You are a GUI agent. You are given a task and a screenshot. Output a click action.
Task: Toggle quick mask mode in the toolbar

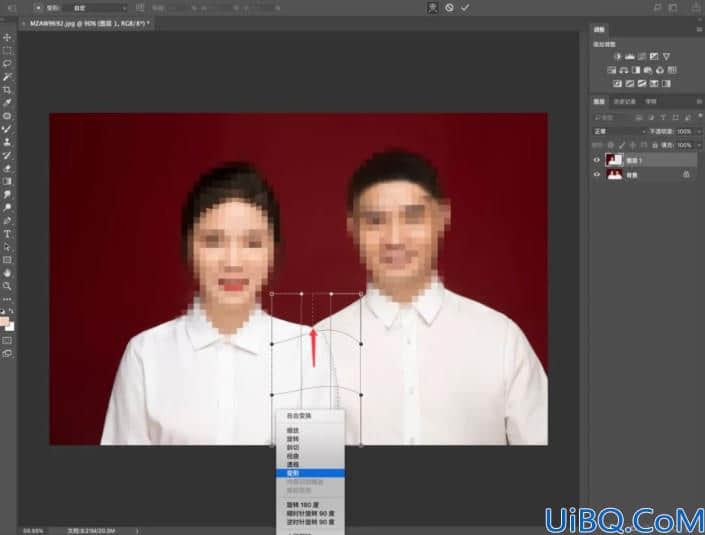click(7, 340)
